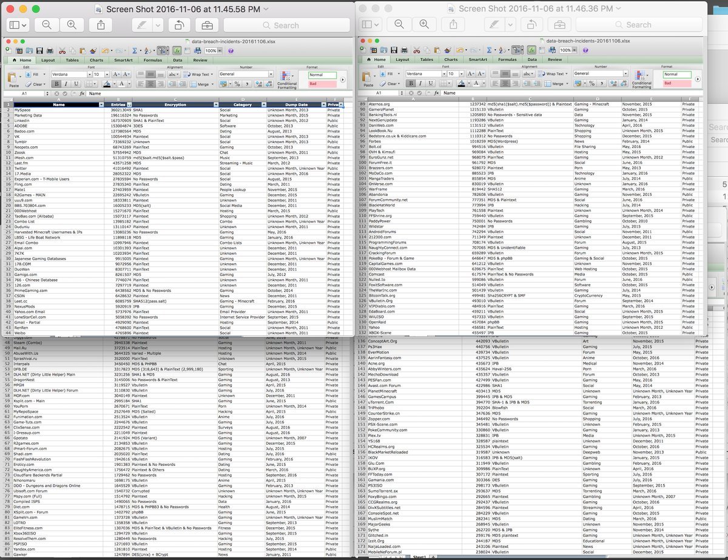
Task: Switch to the Data tab in the 11.46.36 window
Action: 533,59
